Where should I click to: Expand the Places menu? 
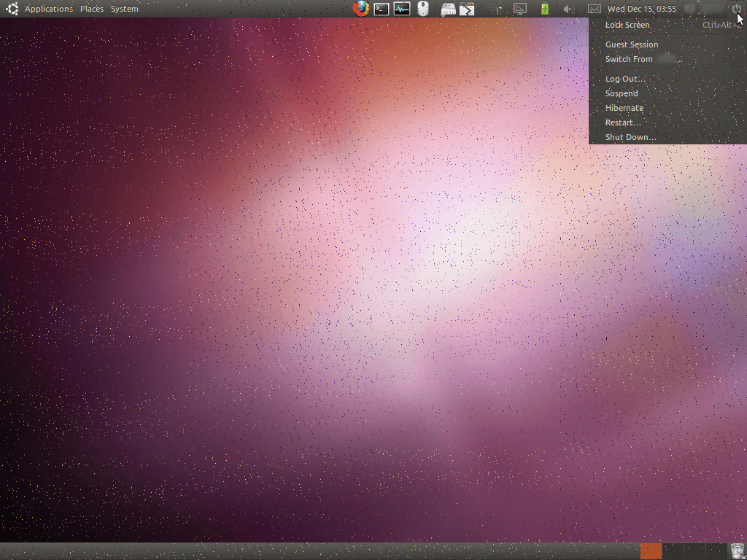click(92, 9)
